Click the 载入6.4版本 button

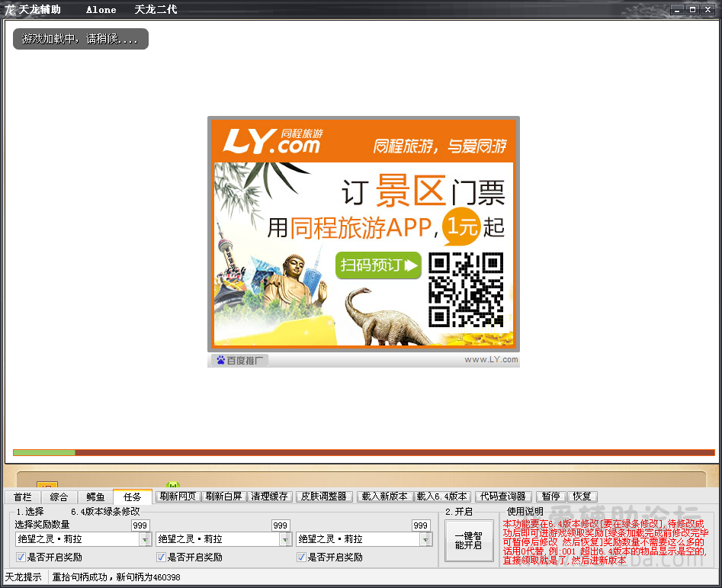(442, 496)
